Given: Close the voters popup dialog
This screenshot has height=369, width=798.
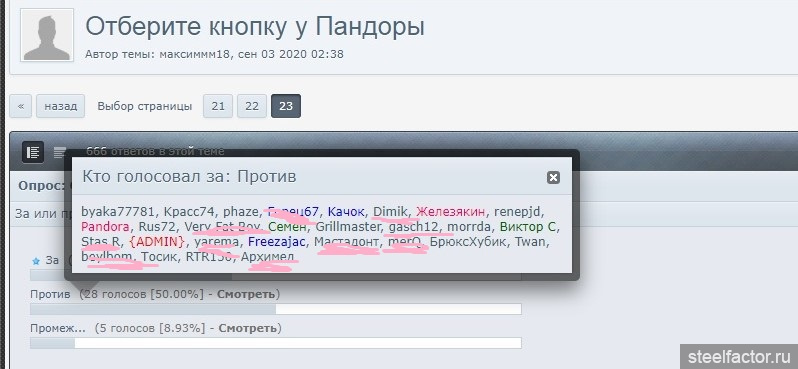Looking at the screenshot, I should tap(553, 177).
